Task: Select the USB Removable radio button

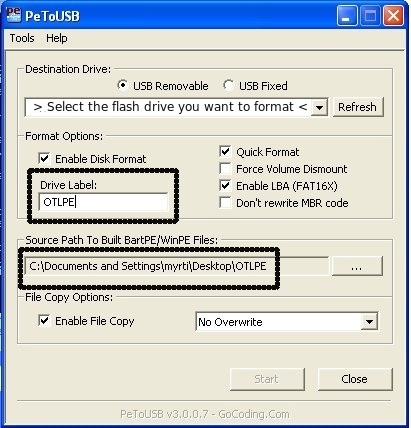Action: 123,85
